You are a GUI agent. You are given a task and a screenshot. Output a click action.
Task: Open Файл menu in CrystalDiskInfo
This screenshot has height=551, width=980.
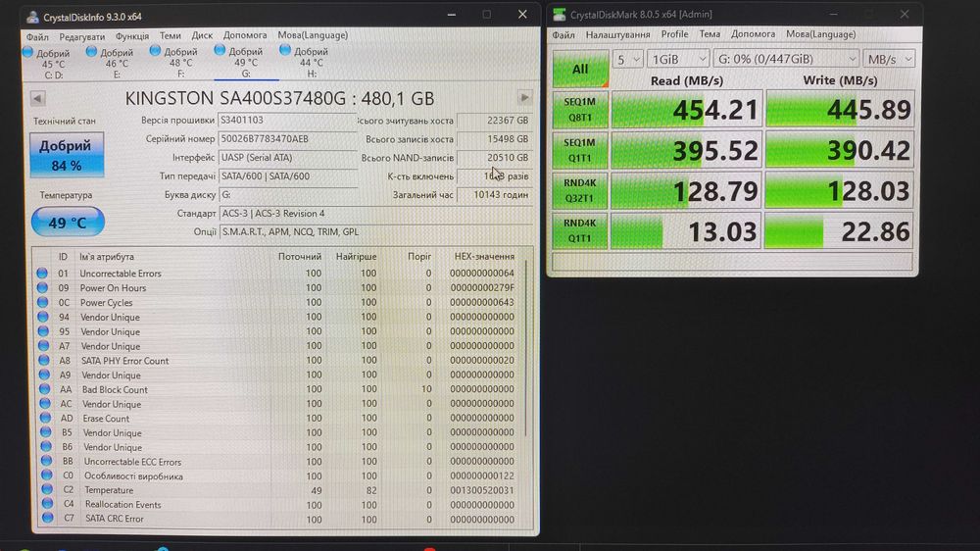click(37, 37)
